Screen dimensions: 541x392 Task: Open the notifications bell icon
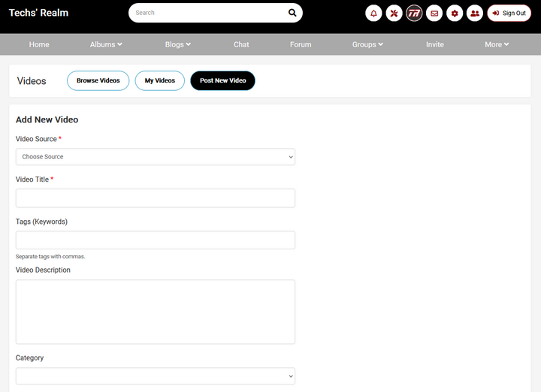click(373, 14)
